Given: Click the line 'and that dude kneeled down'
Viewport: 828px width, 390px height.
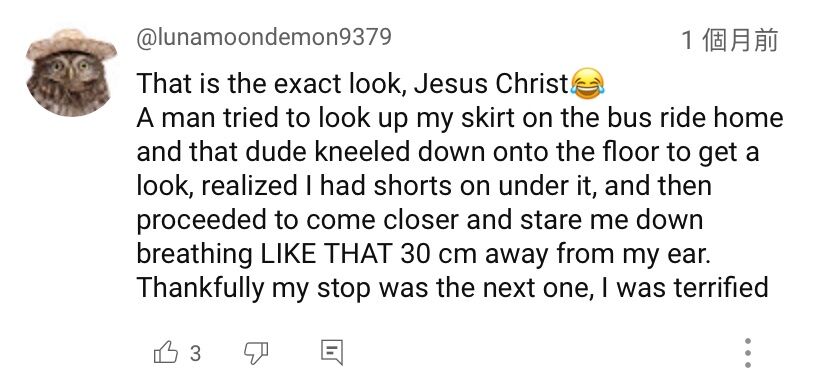Looking at the screenshot, I should 448,153.
